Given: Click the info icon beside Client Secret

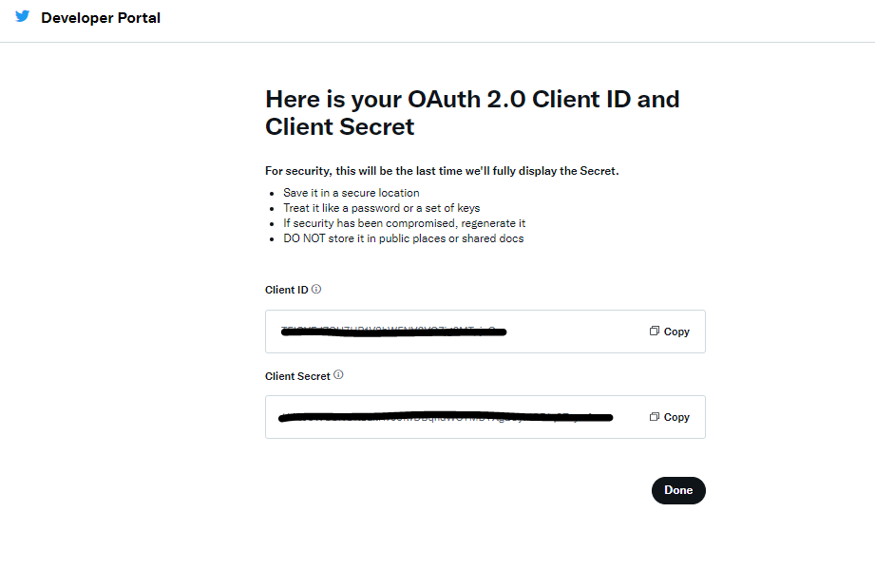Looking at the screenshot, I should click(338, 375).
